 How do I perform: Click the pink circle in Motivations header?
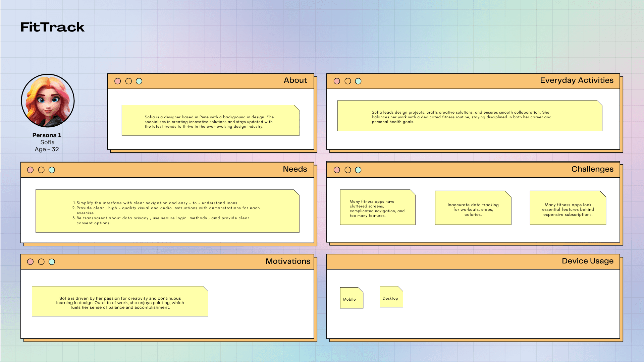click(30, 262)
